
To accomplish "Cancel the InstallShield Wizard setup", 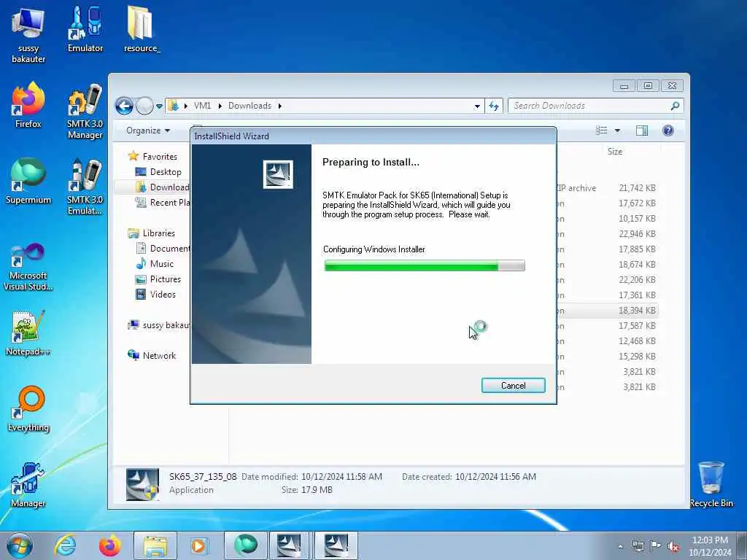I will tap(513, 385).
